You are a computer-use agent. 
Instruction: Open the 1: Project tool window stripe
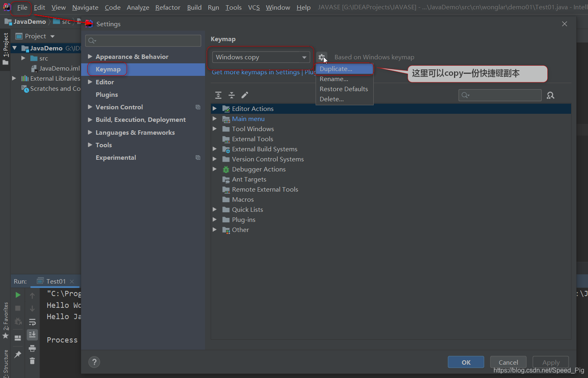coord(5,49)
